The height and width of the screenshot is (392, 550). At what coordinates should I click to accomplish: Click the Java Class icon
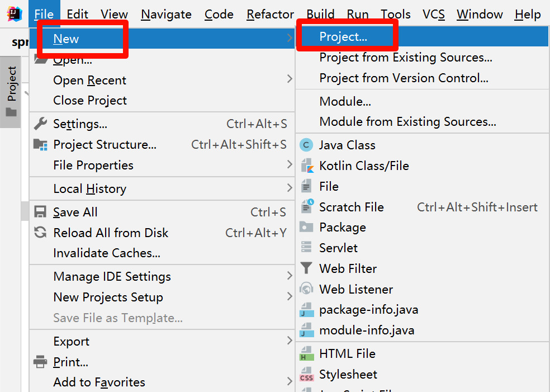306,145
